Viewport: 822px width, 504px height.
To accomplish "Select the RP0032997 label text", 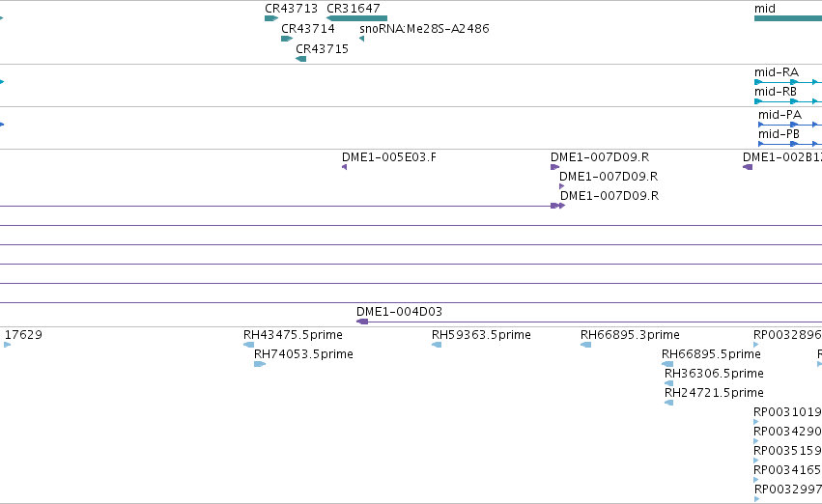I will [787, 490].
